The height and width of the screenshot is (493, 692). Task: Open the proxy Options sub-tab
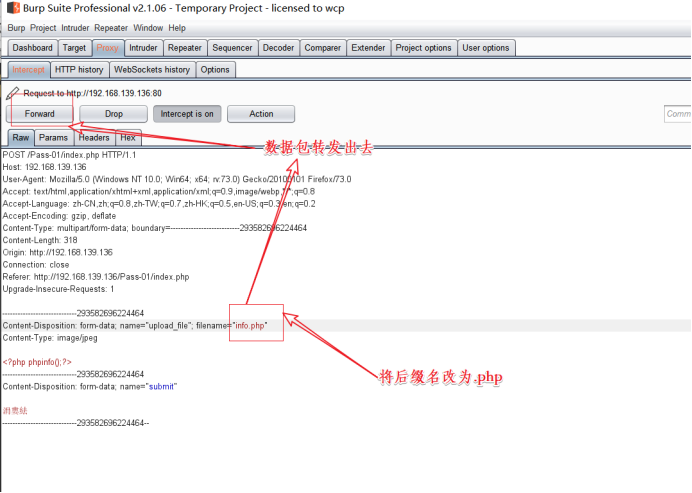point(215,70)
